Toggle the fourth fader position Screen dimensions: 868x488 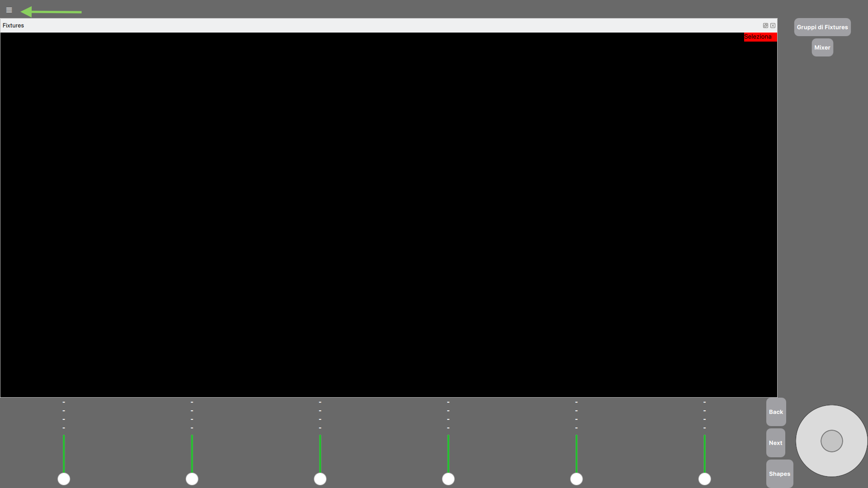click(448, 479)
